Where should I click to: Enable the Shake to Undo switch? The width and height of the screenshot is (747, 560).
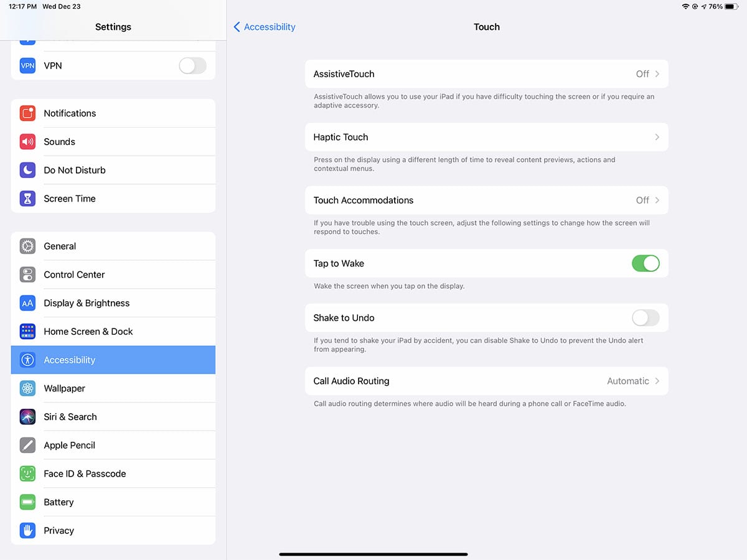click(x=646, y=318)
